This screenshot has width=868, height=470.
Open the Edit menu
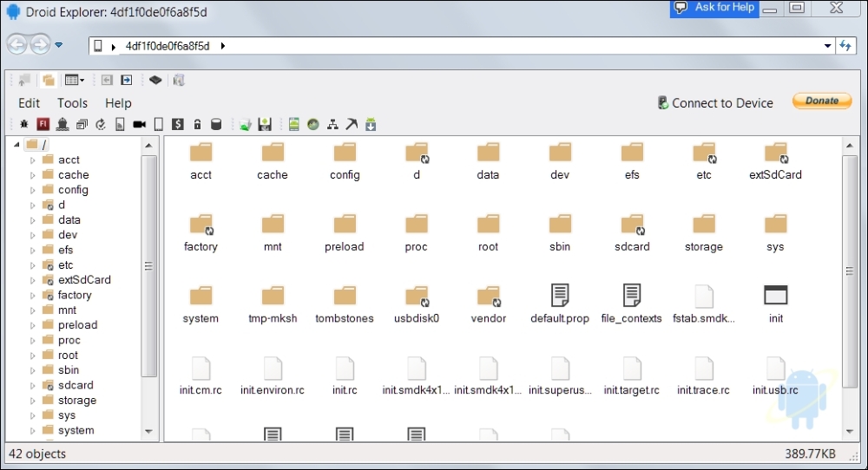pos(29,103)
